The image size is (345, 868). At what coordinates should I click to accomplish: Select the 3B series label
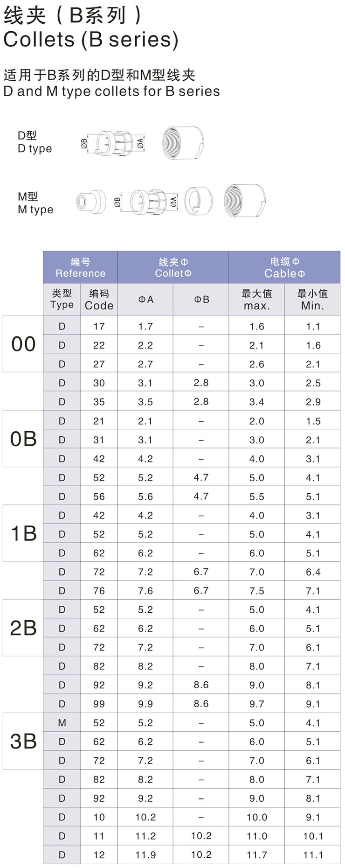coord(23,742)
